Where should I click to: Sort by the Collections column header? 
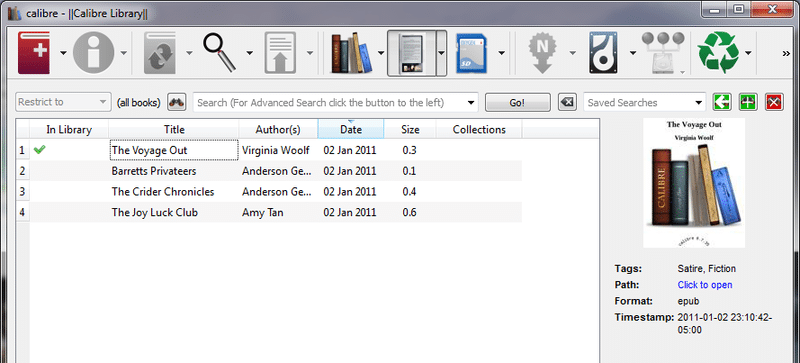tap(479, 130)
